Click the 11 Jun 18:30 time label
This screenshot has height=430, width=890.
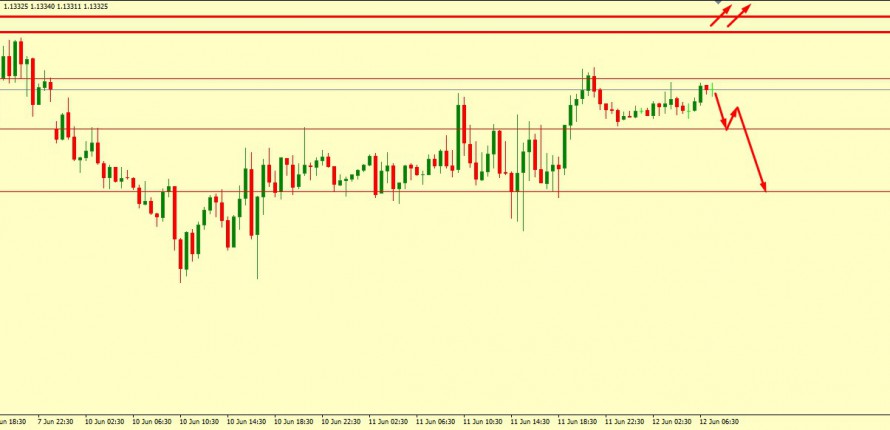tap(578, 422)
